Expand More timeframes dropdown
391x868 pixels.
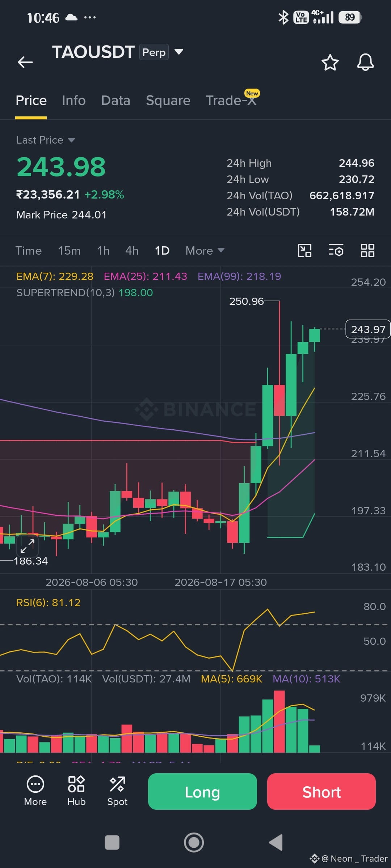205,251
